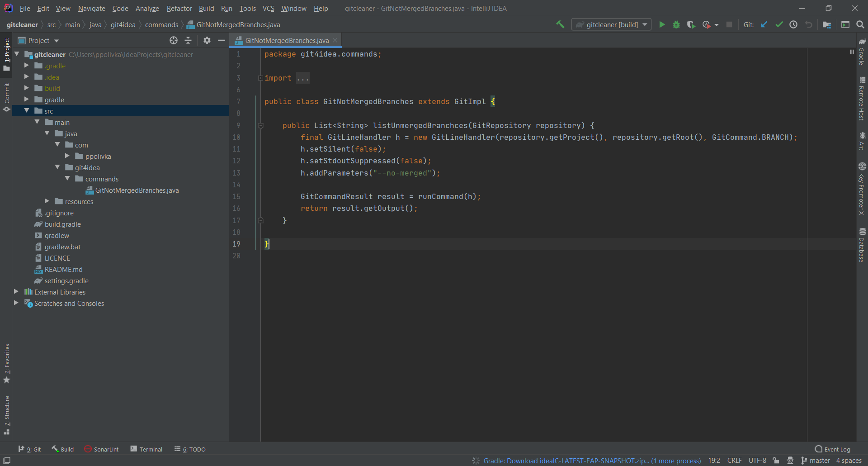Open Project panel settings gear
868x466 pixels.
207,41
